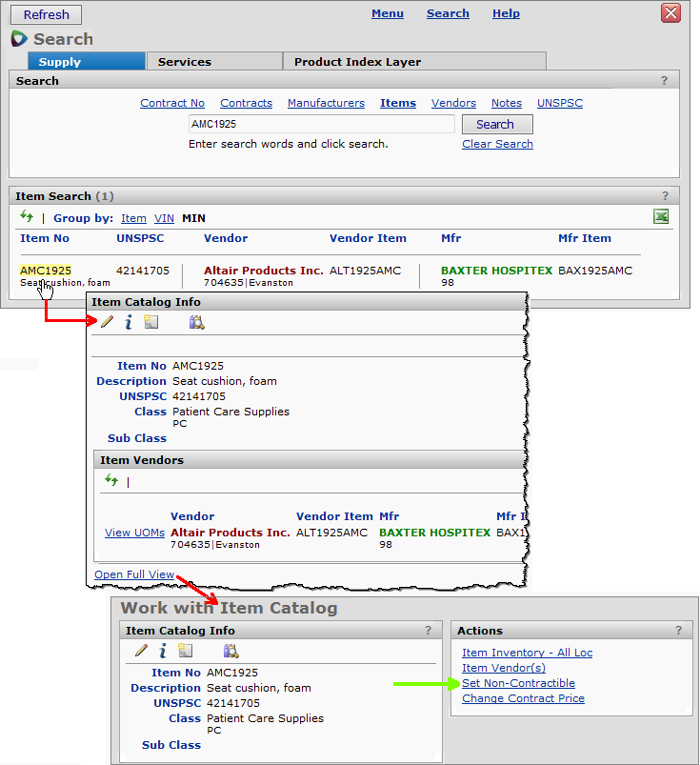Open the Menu link at top
Viewport: 700px width, 765px height.
tap(388, 13)
